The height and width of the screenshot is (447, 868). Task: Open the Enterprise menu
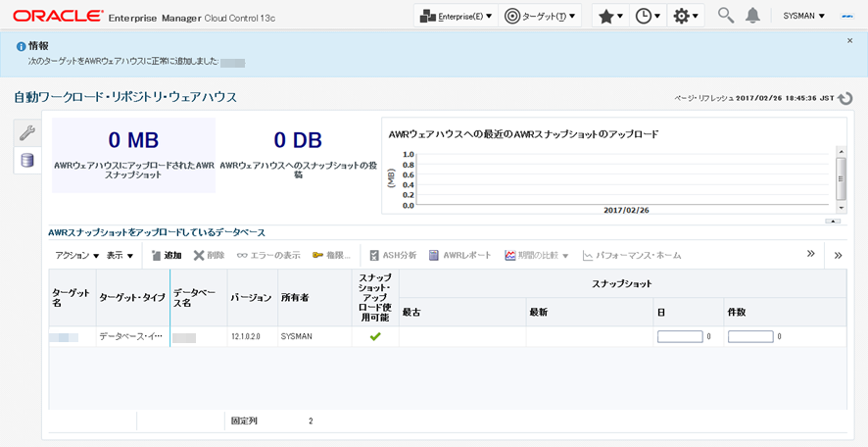[456, 16]
